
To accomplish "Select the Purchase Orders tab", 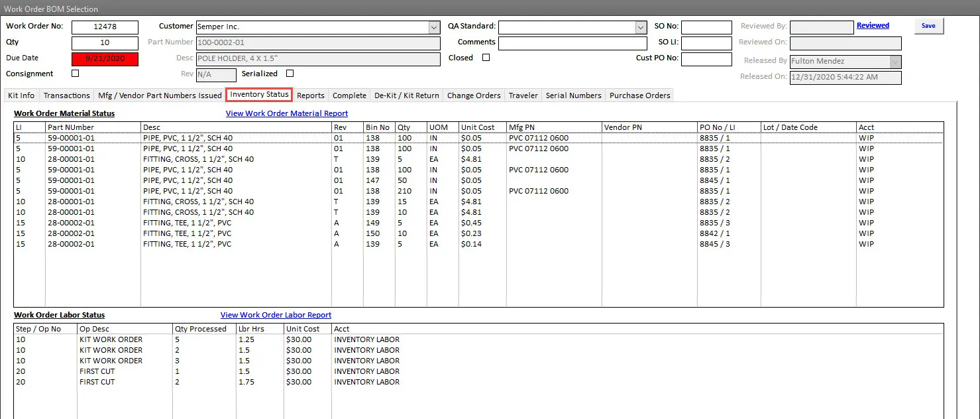I will (639, 95).
